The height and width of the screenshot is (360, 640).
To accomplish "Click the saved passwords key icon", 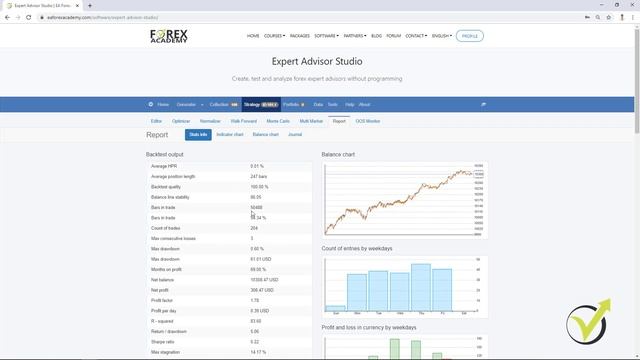I will (x=587, y=18).
